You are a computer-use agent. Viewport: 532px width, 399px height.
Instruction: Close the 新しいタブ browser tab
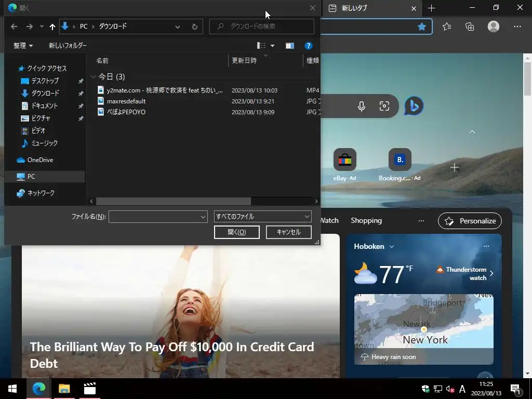tap(414, 8)
